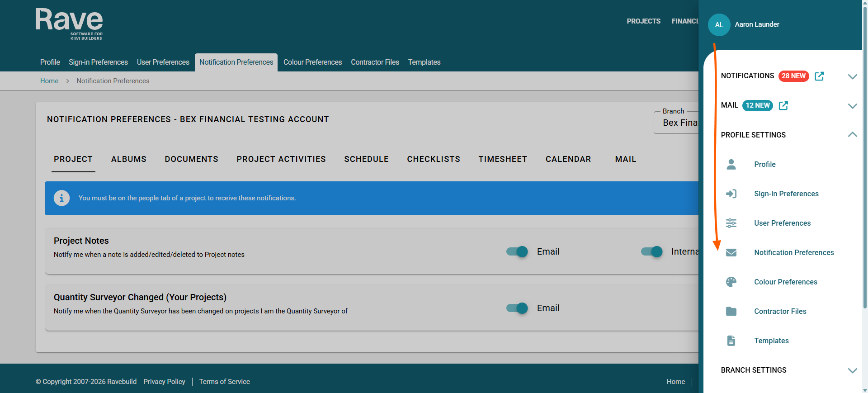The height and width of the screenshot is (393, 868).
Task: Click the Sign-in Preferences arrow icon
Action: (731, 194)
